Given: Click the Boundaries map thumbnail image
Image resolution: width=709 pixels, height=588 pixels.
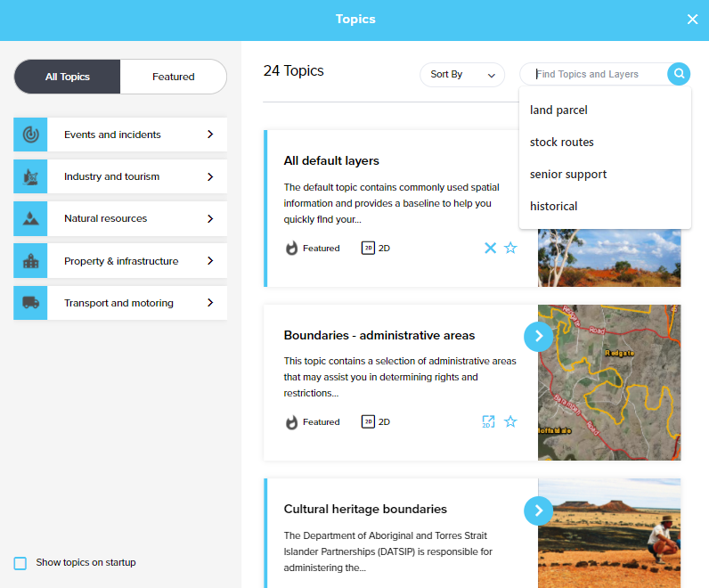Looking at the screenshot, I should (x=609, y=383).
